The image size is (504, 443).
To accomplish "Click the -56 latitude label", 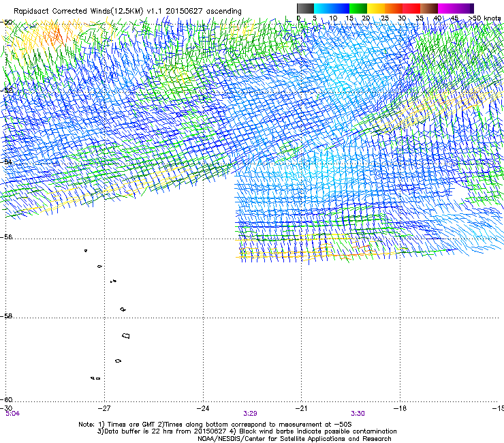I will (6, 236).
